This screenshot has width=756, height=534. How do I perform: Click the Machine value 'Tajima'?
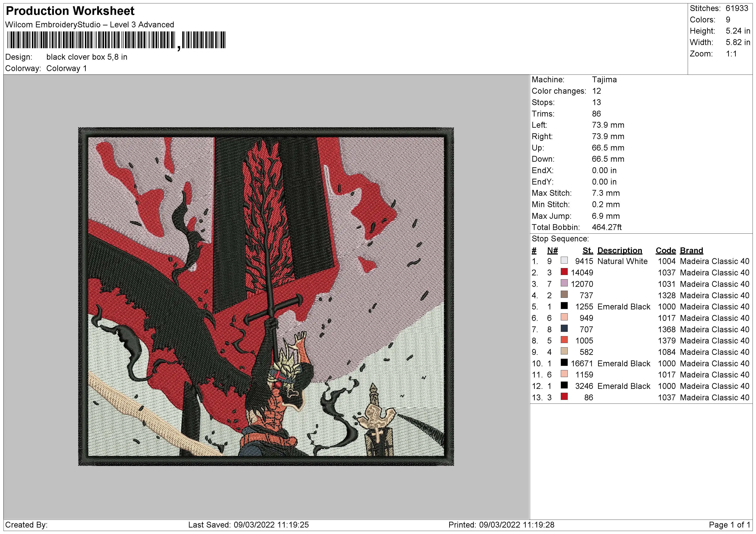[x=604, y=80]
